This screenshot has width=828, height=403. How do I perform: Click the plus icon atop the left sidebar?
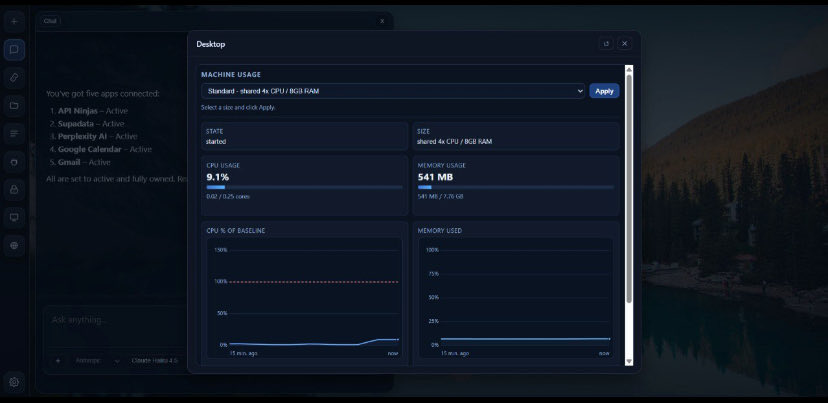[x=14, y=22]
